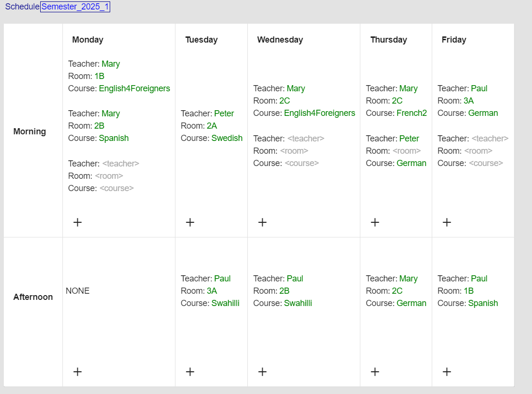This screenshot has height=394, width=532.
Task: Select teacher Mary in Monday's English4Foreigners class
Action: (x=111, y=63)
